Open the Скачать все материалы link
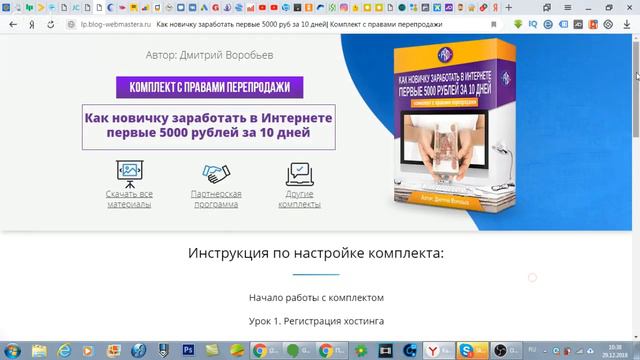The height and width of the screenshot is (360, 640). (x=129, y=199)
